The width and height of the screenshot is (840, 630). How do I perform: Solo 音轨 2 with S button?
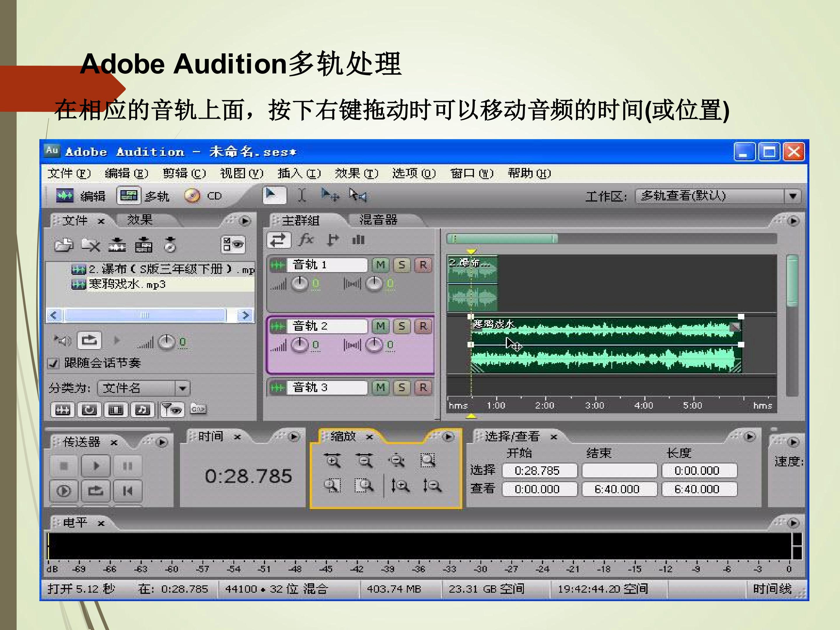tap(402, 326)
